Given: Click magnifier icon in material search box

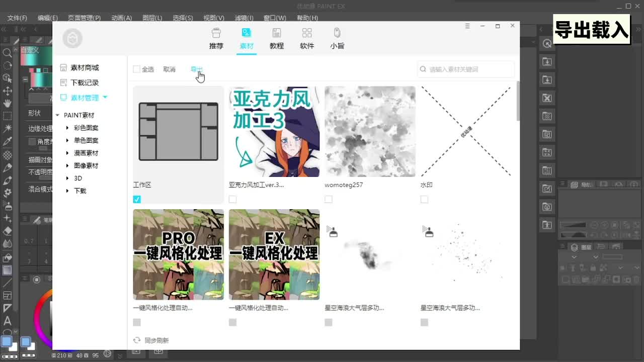Looking at the screenshot, I should point(424,69).
